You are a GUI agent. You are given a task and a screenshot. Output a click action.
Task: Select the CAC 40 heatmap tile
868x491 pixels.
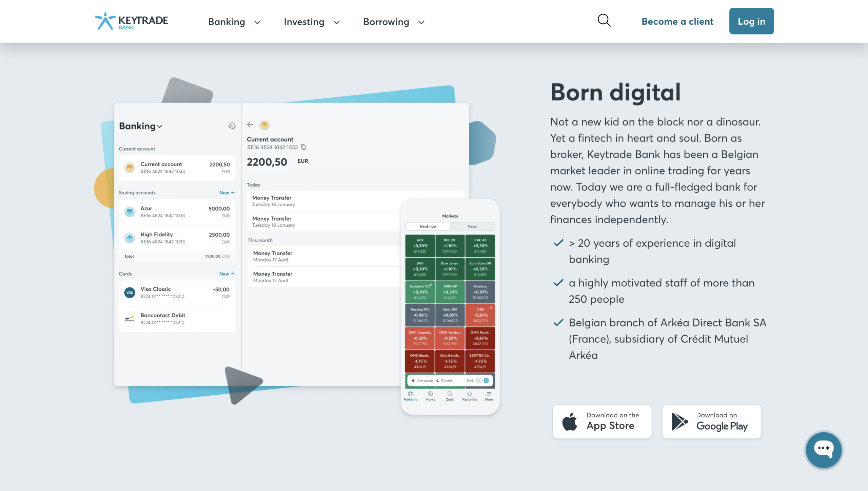pyautogui.click(x=480, y=246)
